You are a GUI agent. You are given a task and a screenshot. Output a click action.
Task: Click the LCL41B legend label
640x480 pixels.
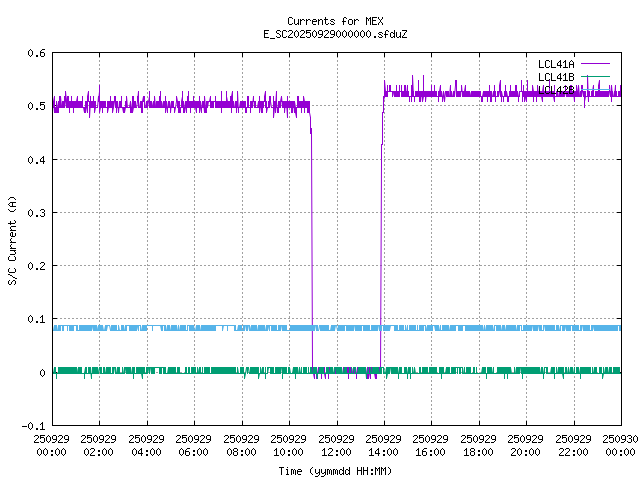[555, 77]
